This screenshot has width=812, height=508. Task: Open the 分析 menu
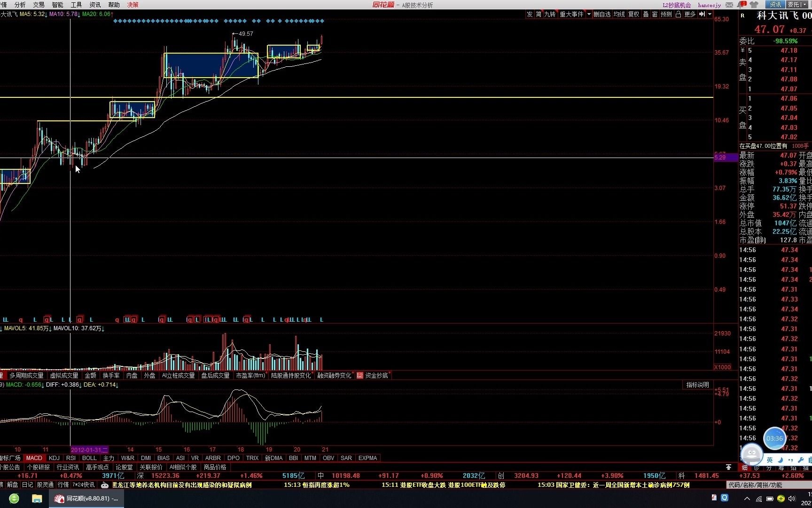point(20,5)
